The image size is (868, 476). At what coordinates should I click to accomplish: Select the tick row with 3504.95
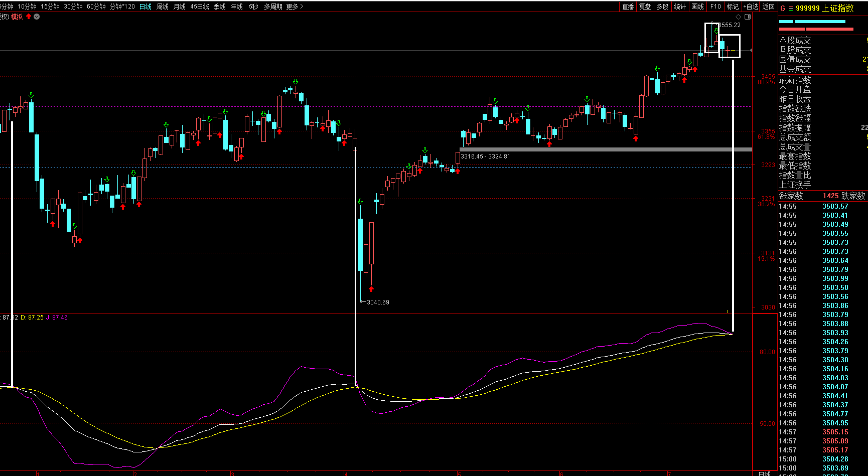(823, 423)
